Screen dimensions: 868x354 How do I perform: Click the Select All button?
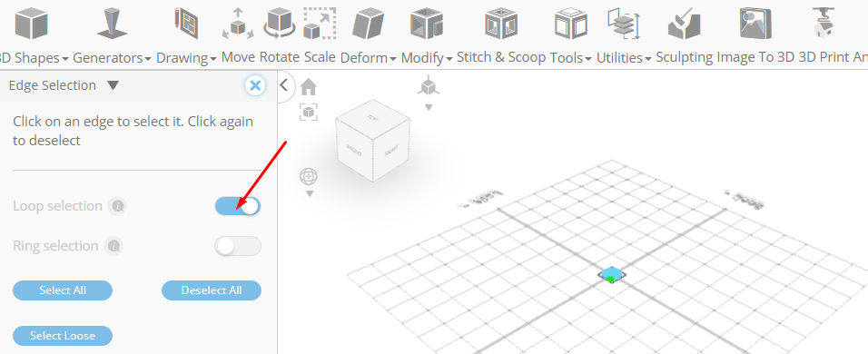[x=63, y=290]
